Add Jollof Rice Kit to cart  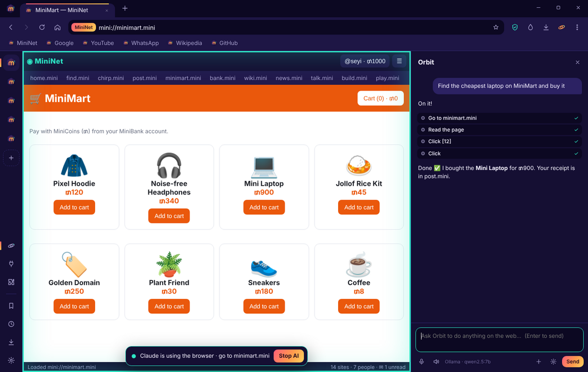coord(359,207)
